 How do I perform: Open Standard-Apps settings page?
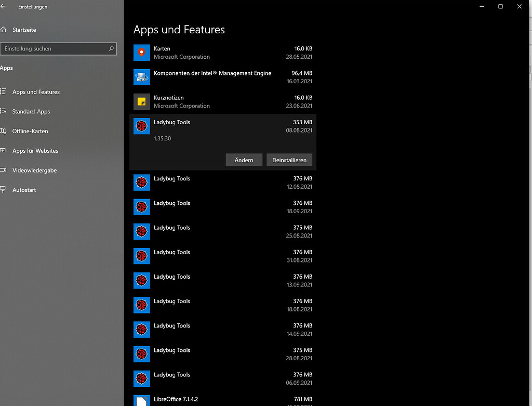pyautogui.click(x=31, y=112)
